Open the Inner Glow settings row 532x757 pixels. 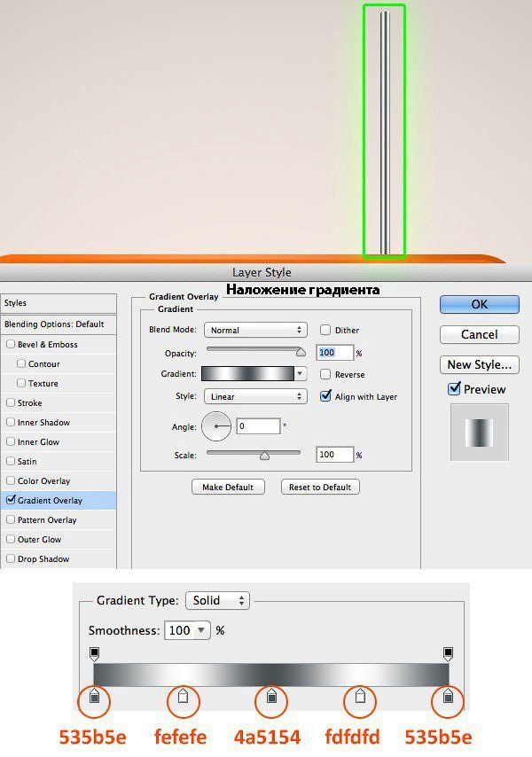pos(59,441)
